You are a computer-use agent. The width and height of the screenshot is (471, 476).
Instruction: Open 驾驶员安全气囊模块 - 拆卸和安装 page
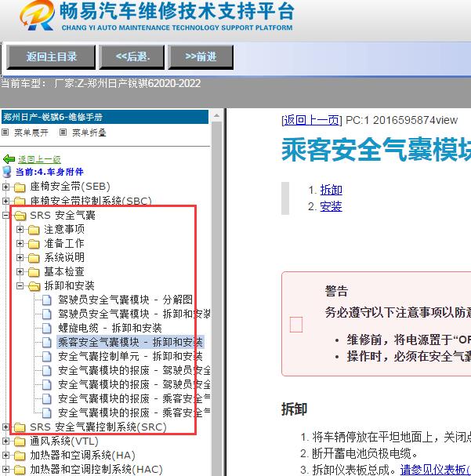(x=134, y=314)
